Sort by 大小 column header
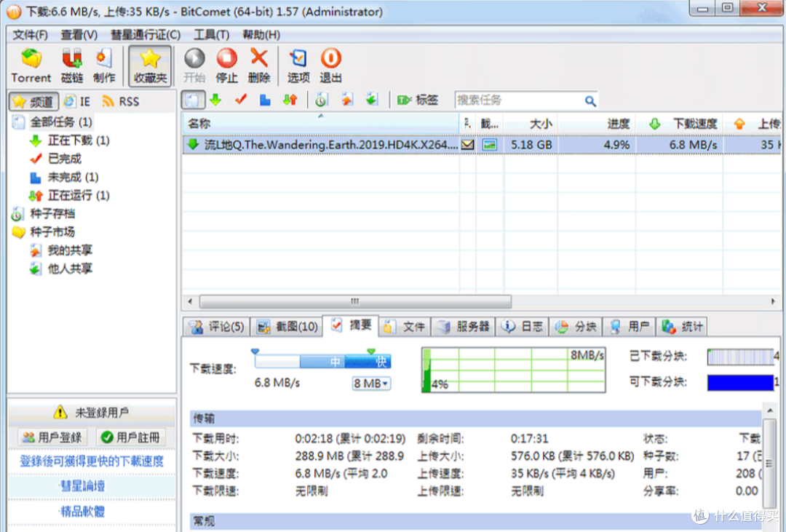This screenshot has height=532, width=786. click(531, 123)
